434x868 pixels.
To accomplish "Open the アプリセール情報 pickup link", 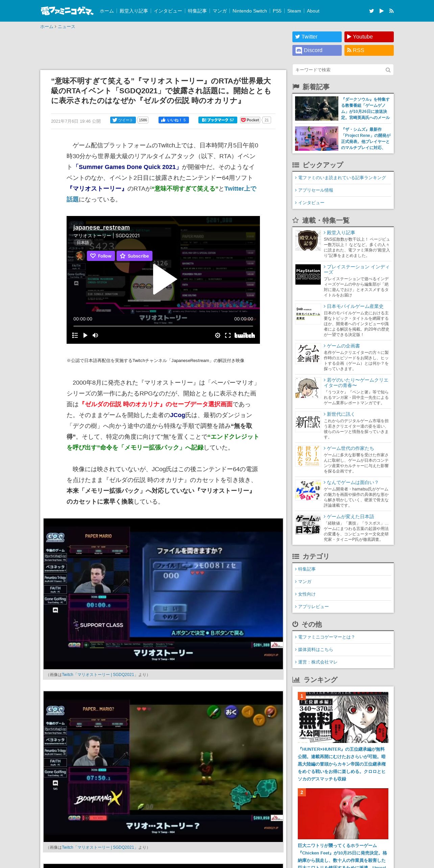I will tap(315, 190).
